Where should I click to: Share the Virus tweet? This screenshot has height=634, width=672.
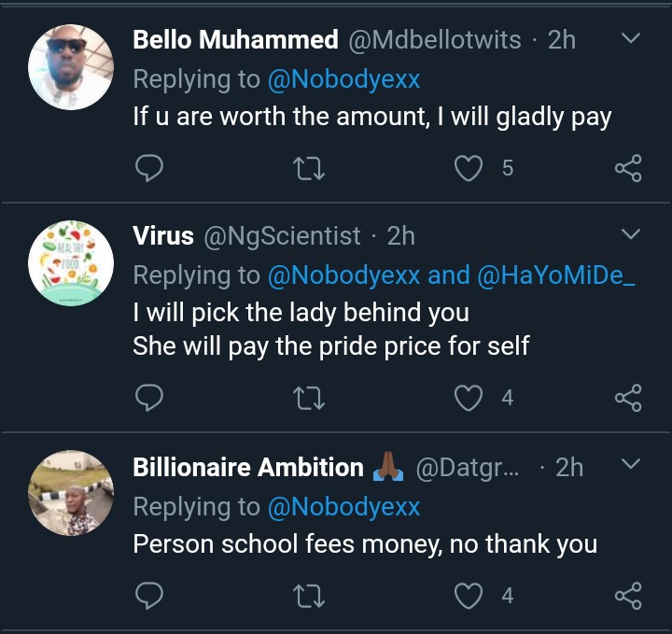pyautogui.click(x=628, y=398)
